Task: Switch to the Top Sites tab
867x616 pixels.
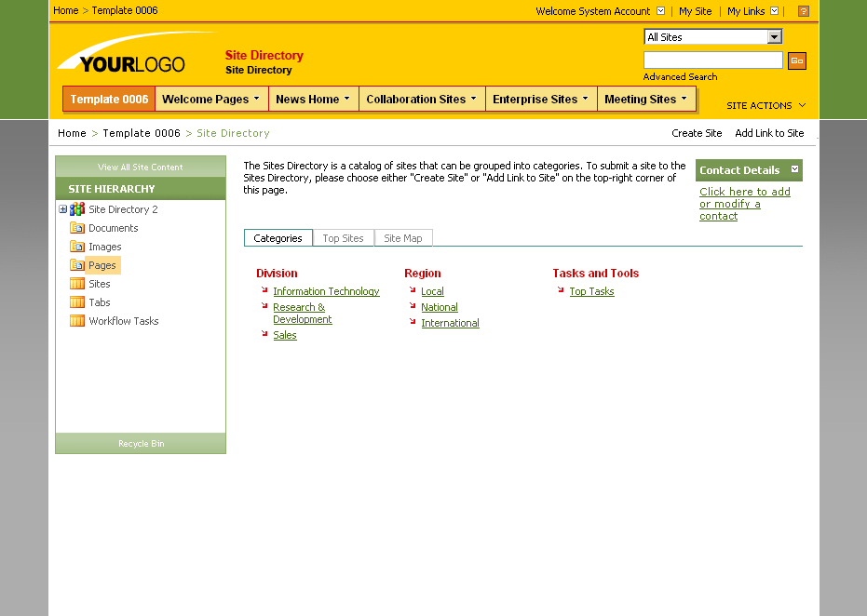Action: 343,237
